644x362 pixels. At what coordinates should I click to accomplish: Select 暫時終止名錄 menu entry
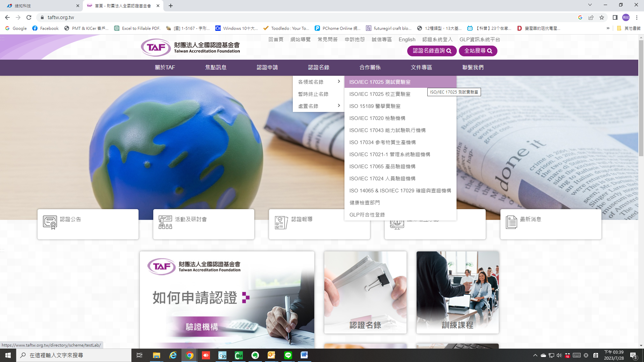tap(318, 94)
